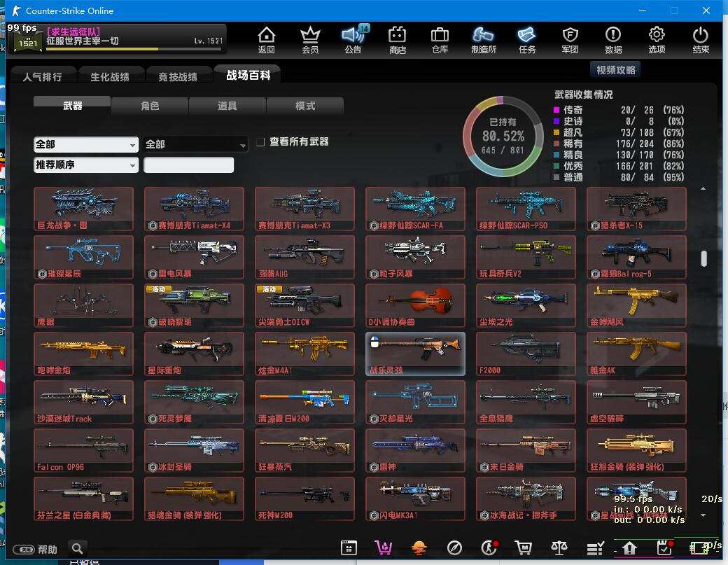The width and height of the screenshot is (728, 565).
Task: Click the 视频攻略 button
Action: point(615,69)
